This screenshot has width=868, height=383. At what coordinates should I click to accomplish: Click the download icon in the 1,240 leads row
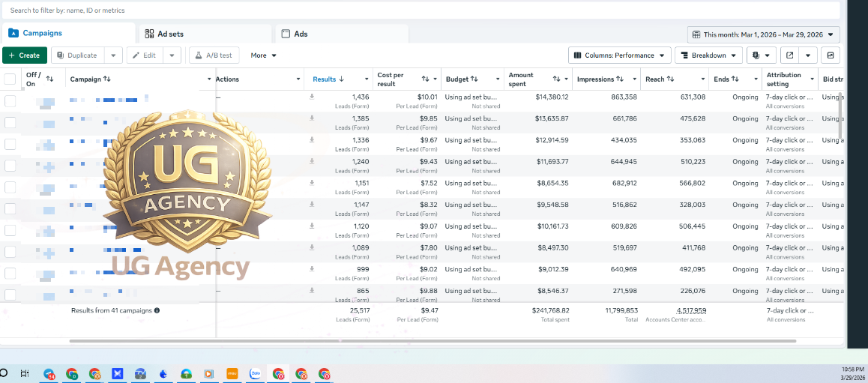[x=312, y=161]
